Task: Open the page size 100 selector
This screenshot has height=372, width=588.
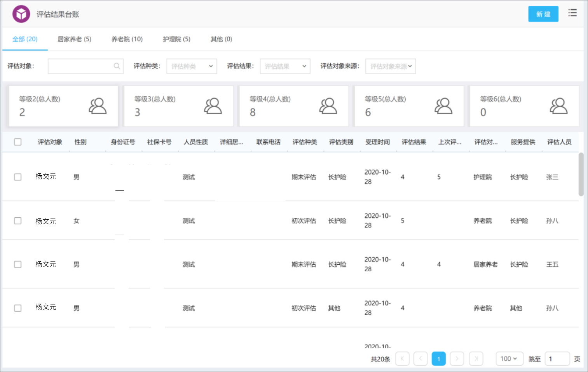Action: [509, 358]
